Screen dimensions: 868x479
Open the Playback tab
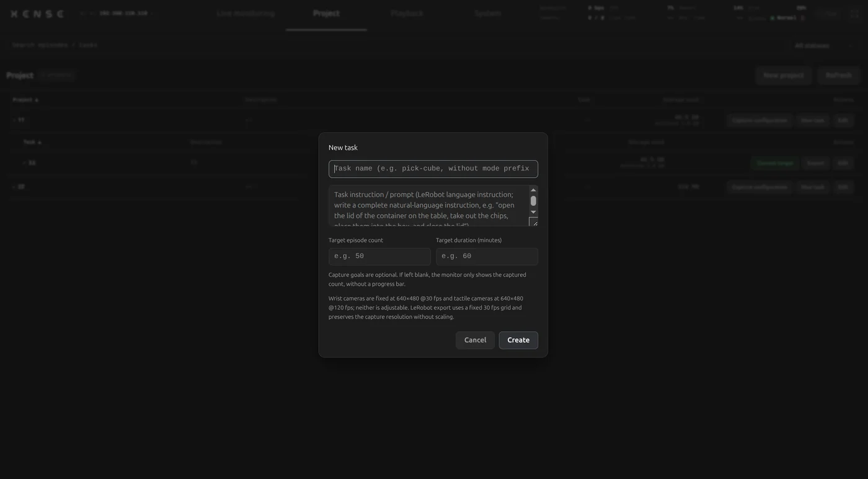407,13
